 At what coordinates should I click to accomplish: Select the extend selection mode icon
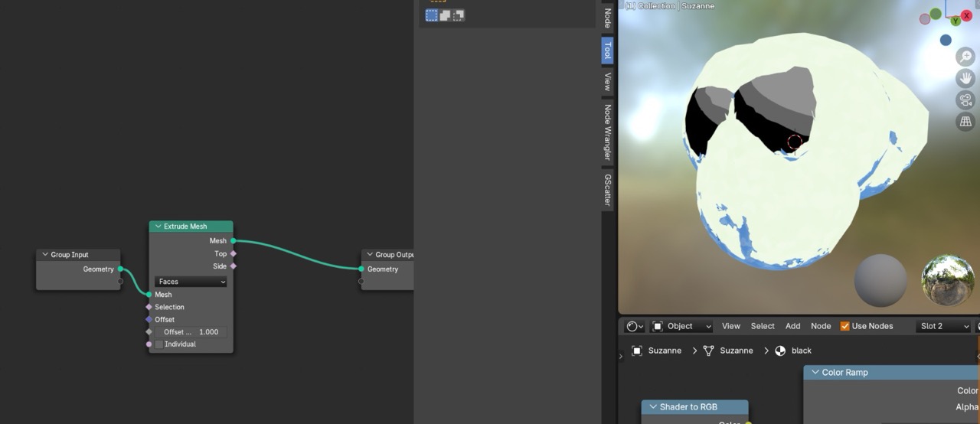445,15
